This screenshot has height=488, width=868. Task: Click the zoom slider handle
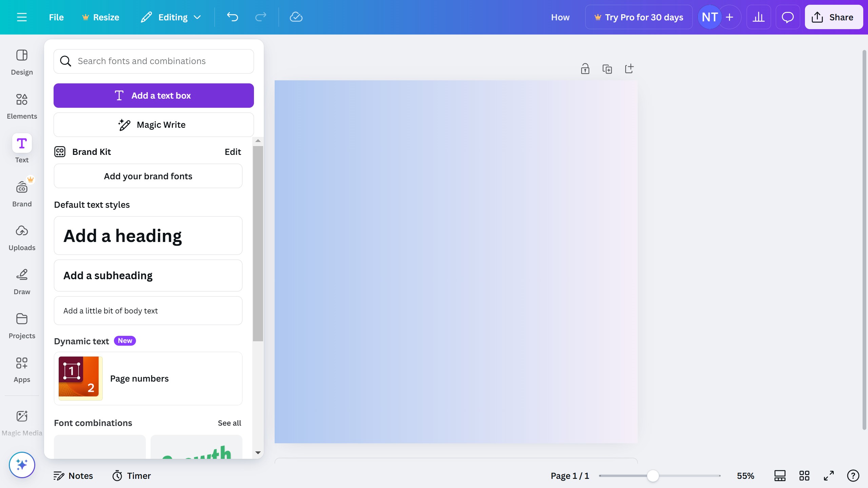click(x=653, y=476)
